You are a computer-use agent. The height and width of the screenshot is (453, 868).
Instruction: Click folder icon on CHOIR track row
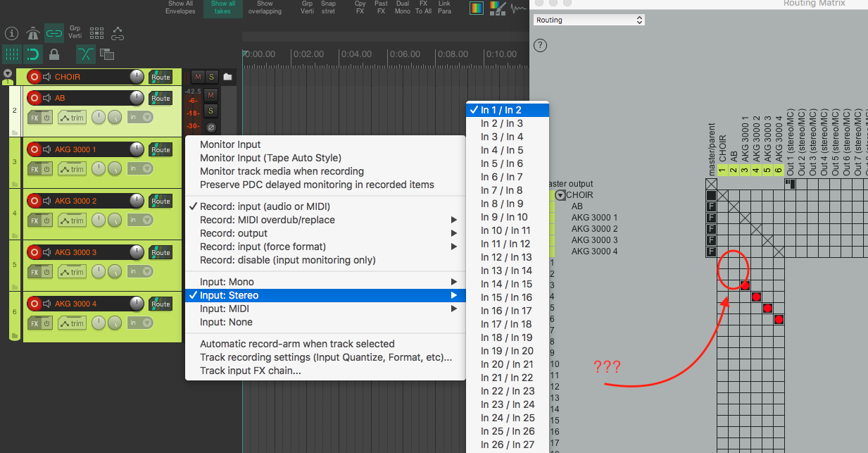pyautogui.click(x=227, y=77)
